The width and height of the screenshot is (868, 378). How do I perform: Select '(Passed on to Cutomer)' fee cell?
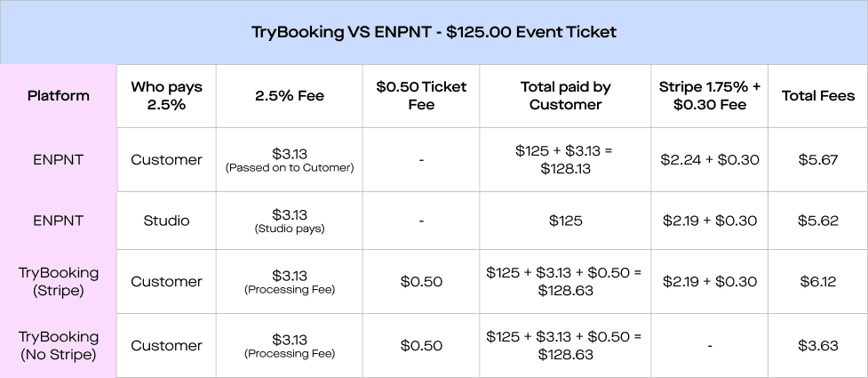coord(290,168)
